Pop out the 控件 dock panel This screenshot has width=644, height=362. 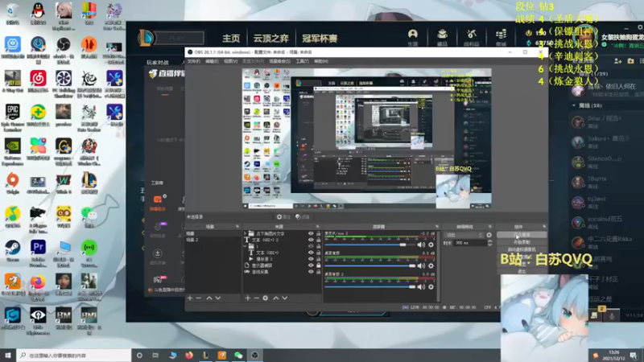click(544, 227)
